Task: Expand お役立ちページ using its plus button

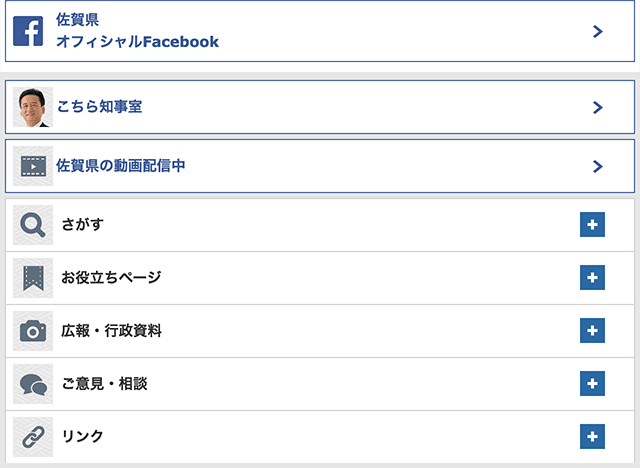Action: (x=592, y=278)
